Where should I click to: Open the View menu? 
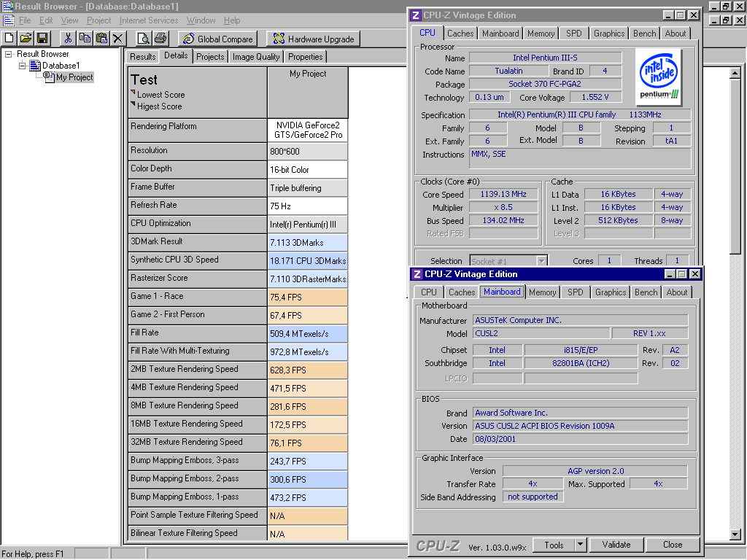[x=69, y=20]
